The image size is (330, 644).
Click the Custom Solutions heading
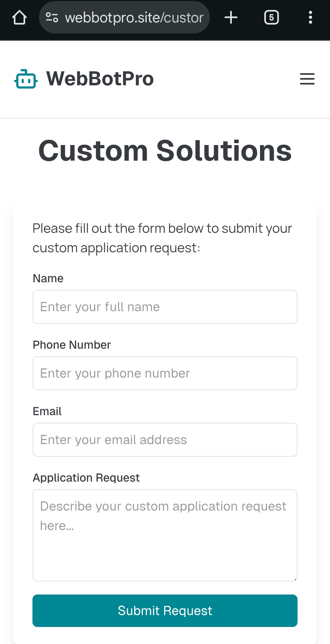[165, 151]
